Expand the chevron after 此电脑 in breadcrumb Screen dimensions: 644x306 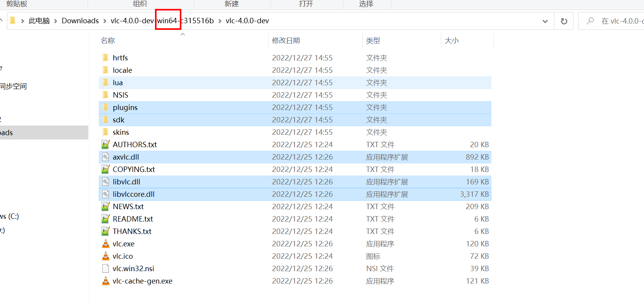click(x=56, y=21)
